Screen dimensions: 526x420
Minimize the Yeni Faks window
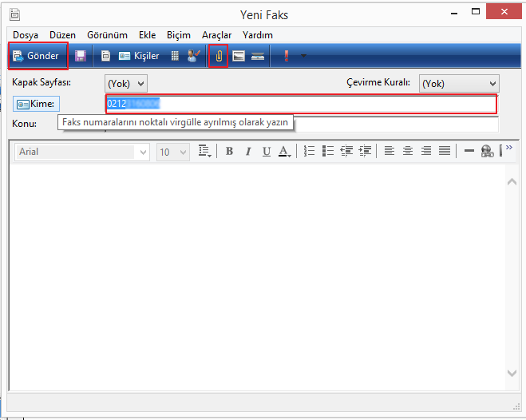pos(454,13)
